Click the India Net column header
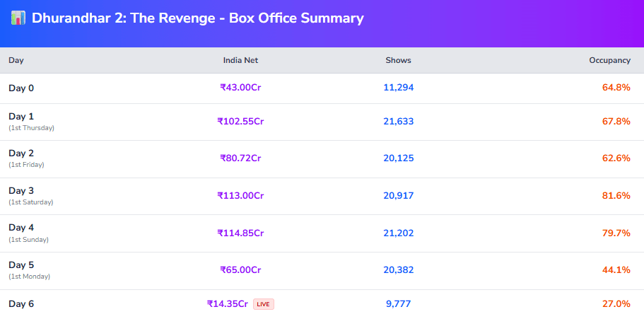644x319 pixels. tap(240, 60)
